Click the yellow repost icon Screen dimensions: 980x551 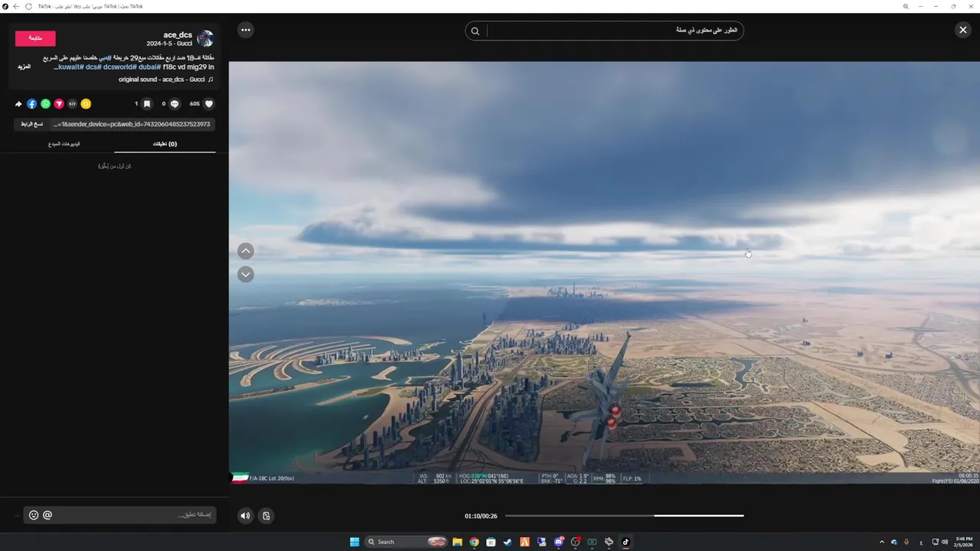86,104
